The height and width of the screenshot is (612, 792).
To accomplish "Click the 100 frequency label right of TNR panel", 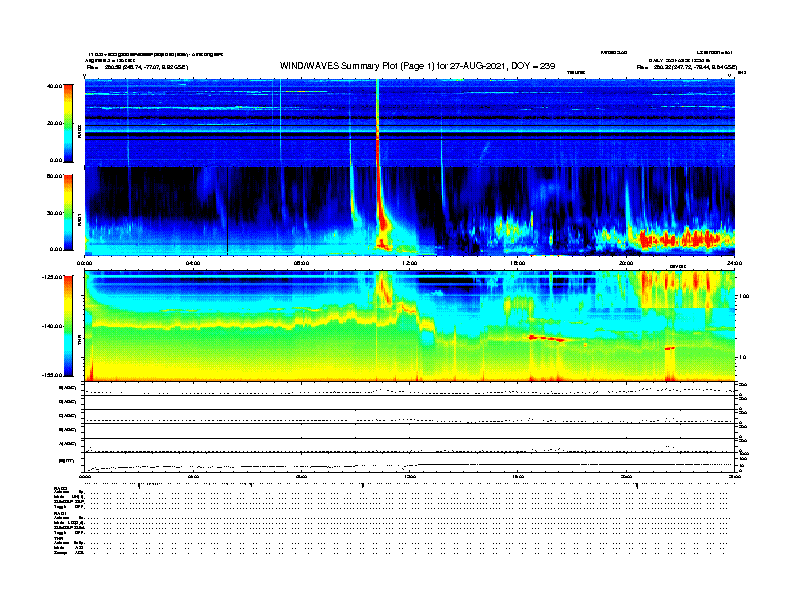I will pos(744,296).
